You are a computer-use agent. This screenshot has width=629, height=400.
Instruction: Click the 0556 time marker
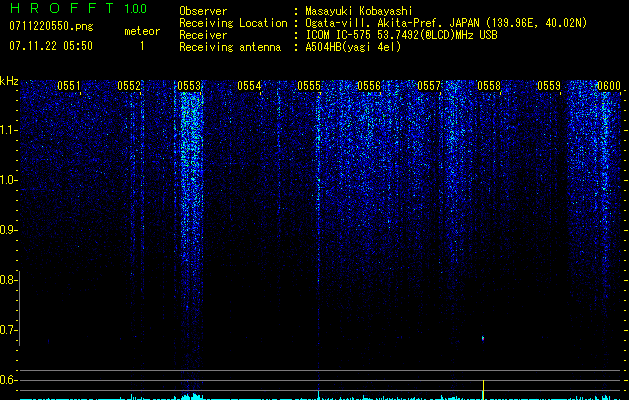(x=369, y=86)
